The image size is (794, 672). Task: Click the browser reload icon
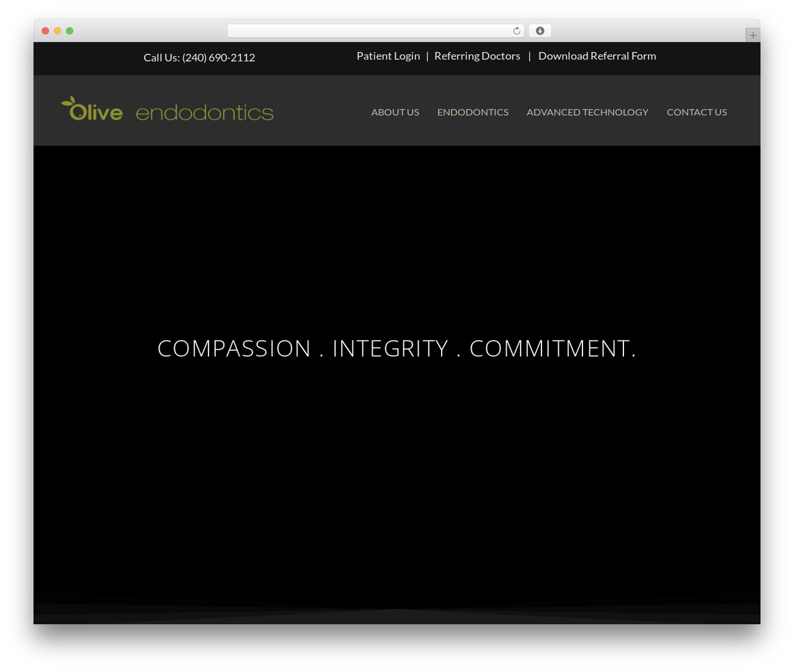(x=516, y=31)
